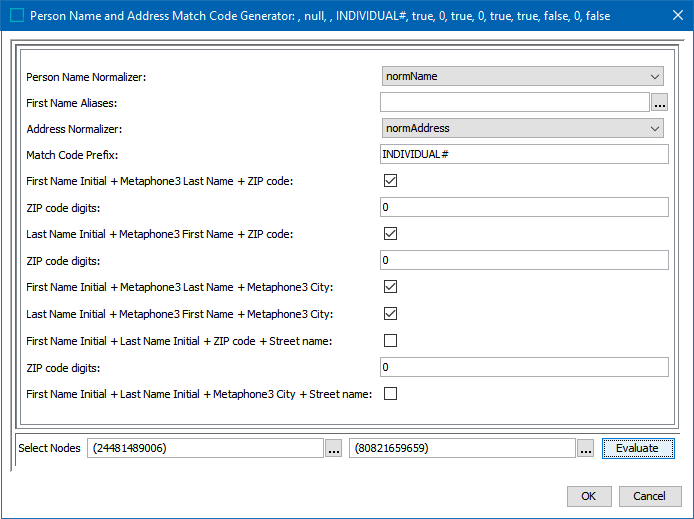Click ellipsis button beside second Select Nodes field

pyautogui.click(x=586, y=448)
